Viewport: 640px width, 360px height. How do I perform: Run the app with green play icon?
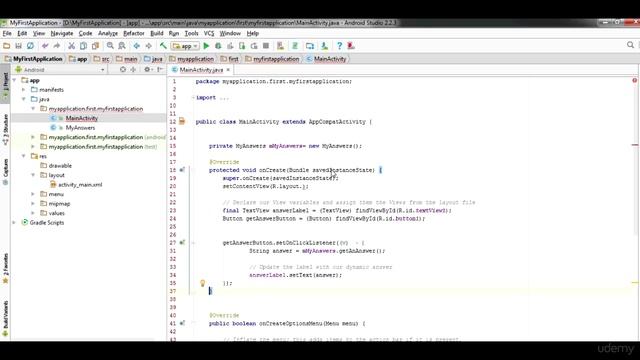206,46
